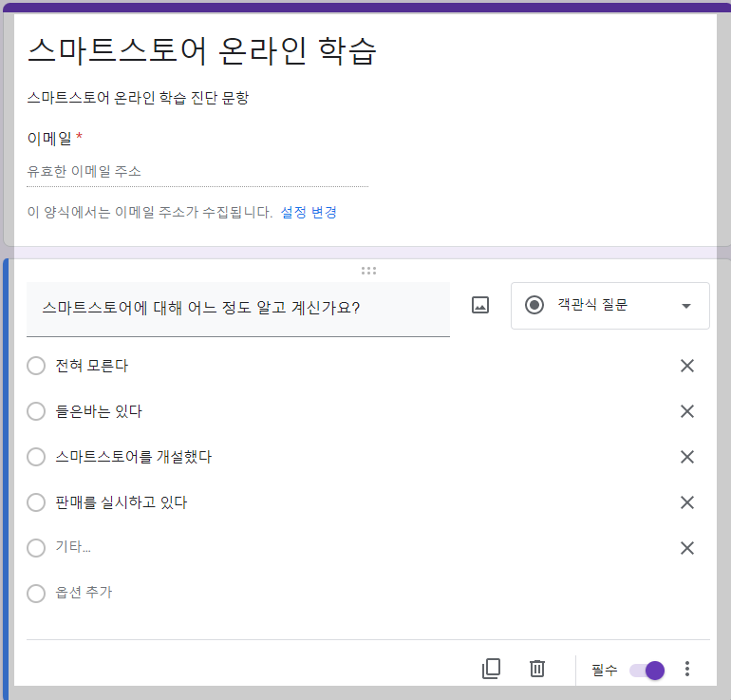Screen dimensions: 731x700
Task: Grab the drag handle dots above question
Action: pyautogui.click(x=368, y=271)
